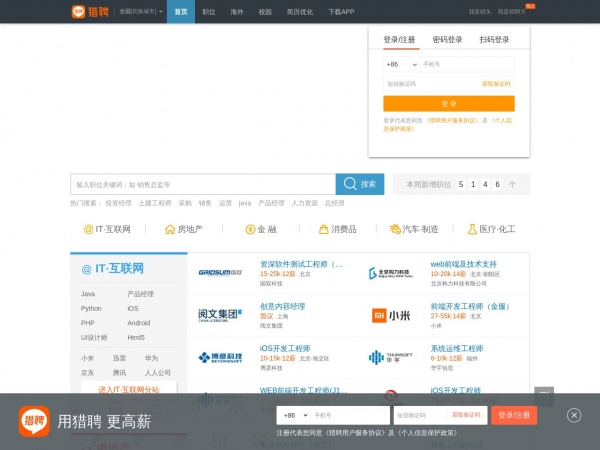Click the 阅文集团 company logo

(220, 315)
